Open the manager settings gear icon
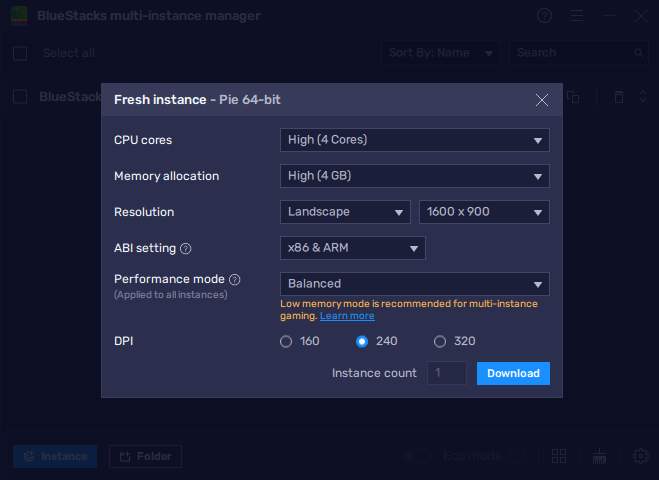The width and height of the screenshot is (659, 480). tap(641, 456)
